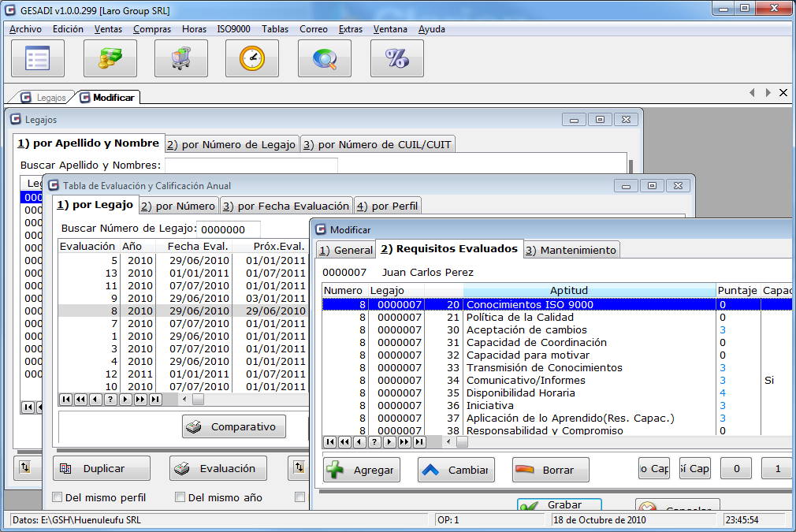Open the Legajos list toolbar icon

click(x=38, y=58)
